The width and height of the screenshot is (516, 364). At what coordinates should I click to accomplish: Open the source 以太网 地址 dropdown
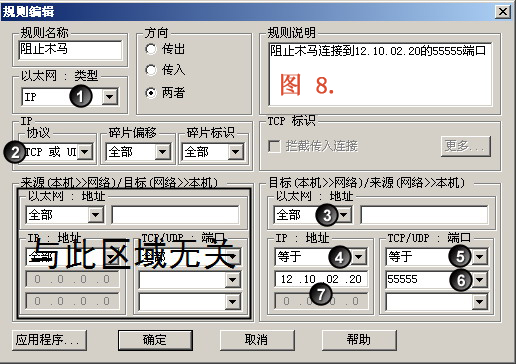95,215
